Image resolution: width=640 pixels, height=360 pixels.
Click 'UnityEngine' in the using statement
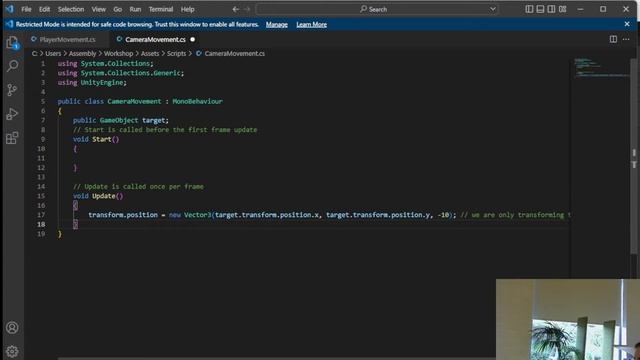click(x=102, y=82)
